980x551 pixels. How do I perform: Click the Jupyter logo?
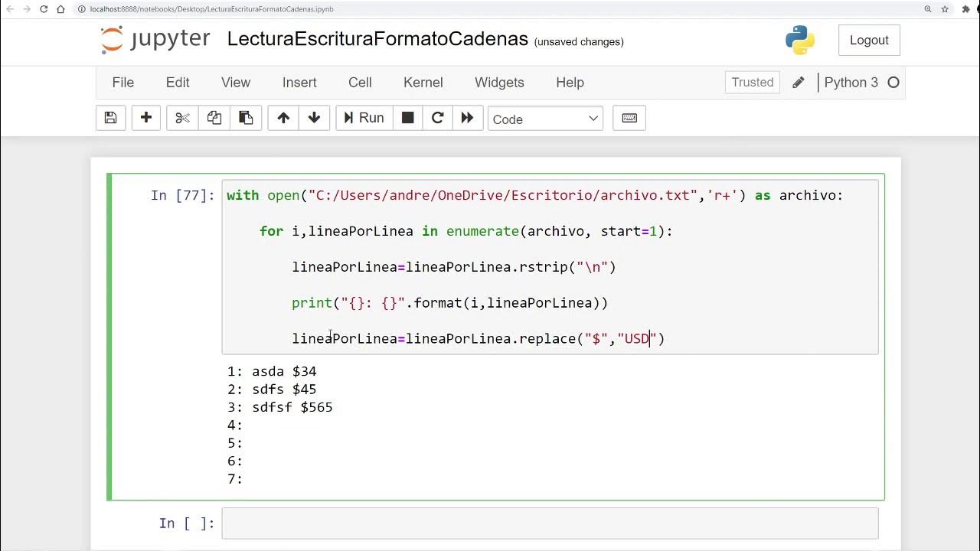tap(155, 40)
